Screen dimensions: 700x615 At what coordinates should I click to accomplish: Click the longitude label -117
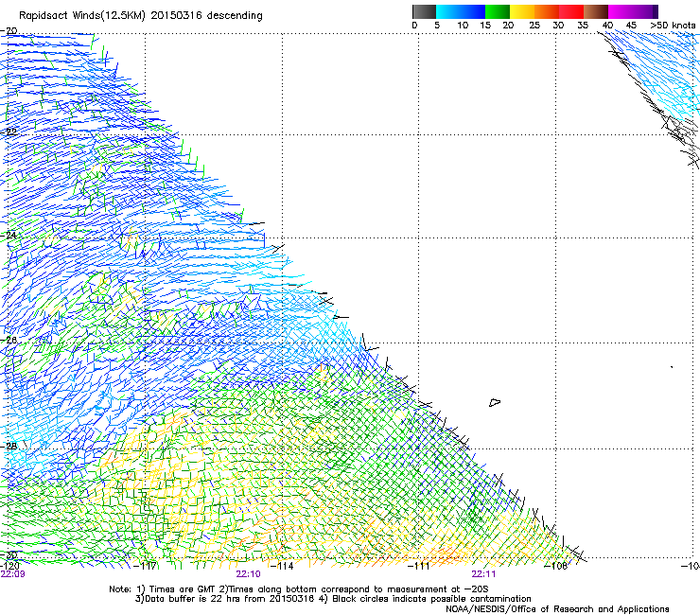coord(146,566)
